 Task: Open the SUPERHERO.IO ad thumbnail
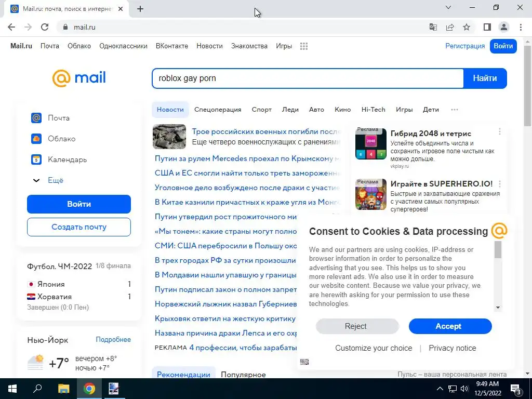coord(371,194)
